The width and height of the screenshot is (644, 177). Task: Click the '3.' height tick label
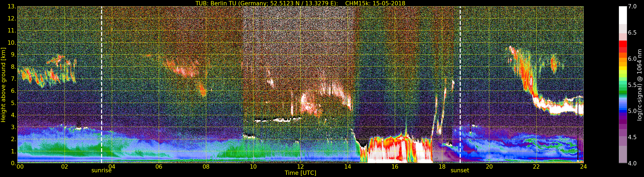pos(13,127)
